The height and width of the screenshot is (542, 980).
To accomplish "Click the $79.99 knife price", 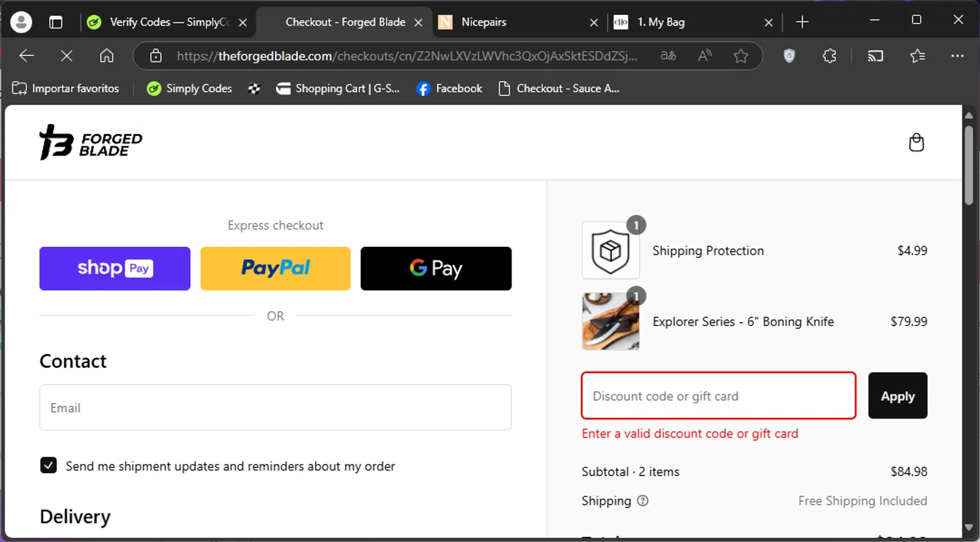I will tap(909, 321).
